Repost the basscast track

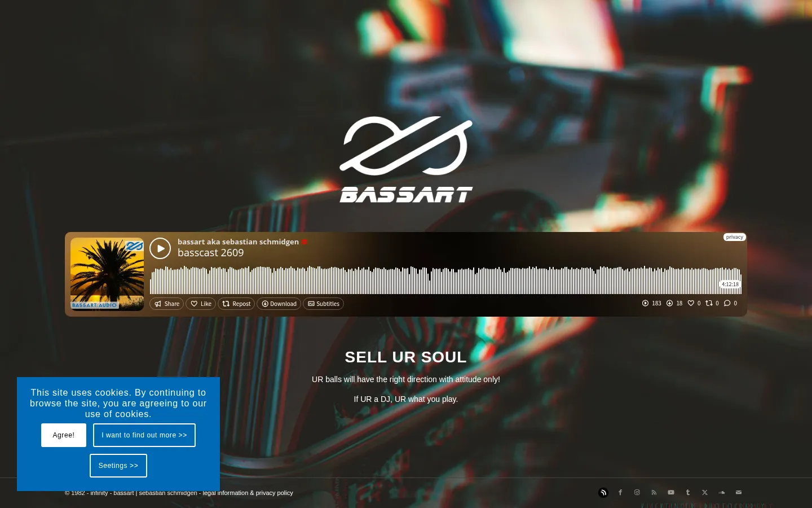click(x=236, y=304)
